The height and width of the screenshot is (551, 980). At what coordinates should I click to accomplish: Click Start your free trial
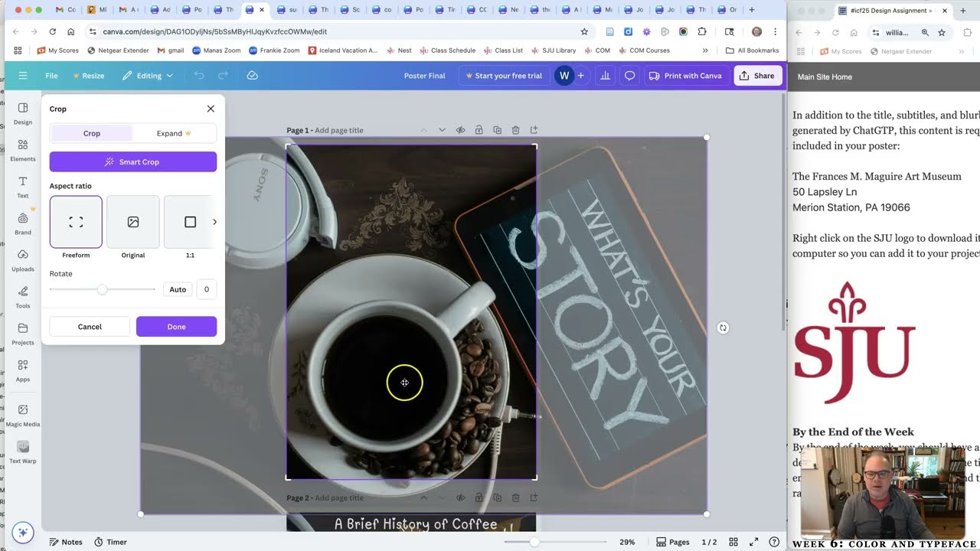pyautogui.click(x=502, y=76)
